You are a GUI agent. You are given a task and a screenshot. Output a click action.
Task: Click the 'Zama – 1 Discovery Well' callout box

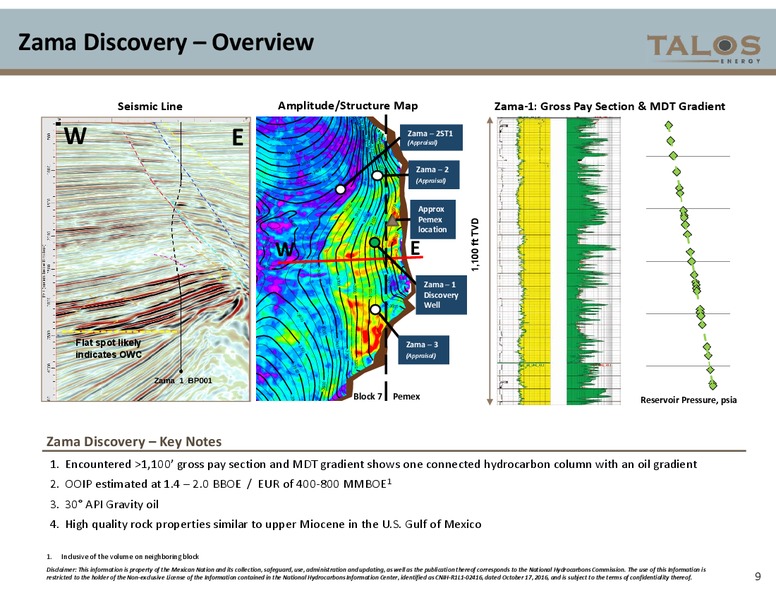(x=440, y=295)
